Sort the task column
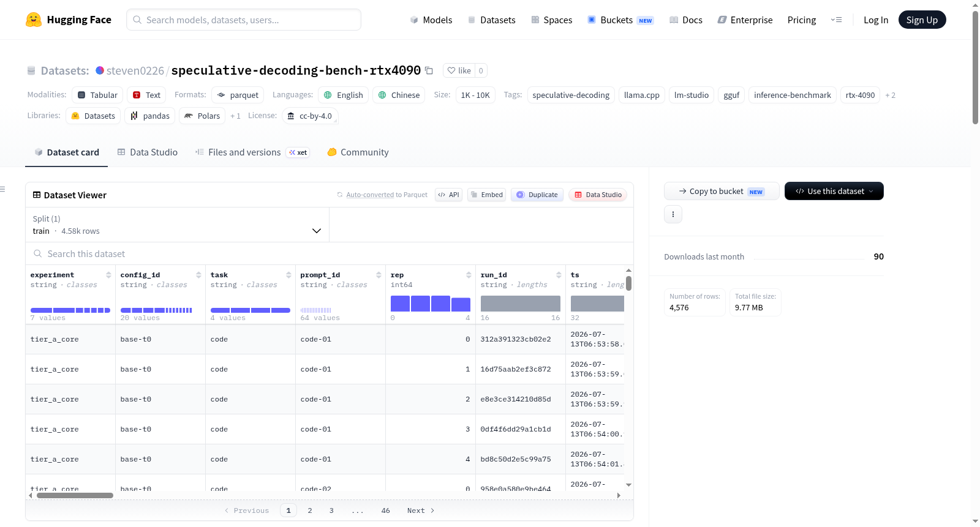This screenshot has width=980, height=527. pyautogui.click(x=288, y=275)
